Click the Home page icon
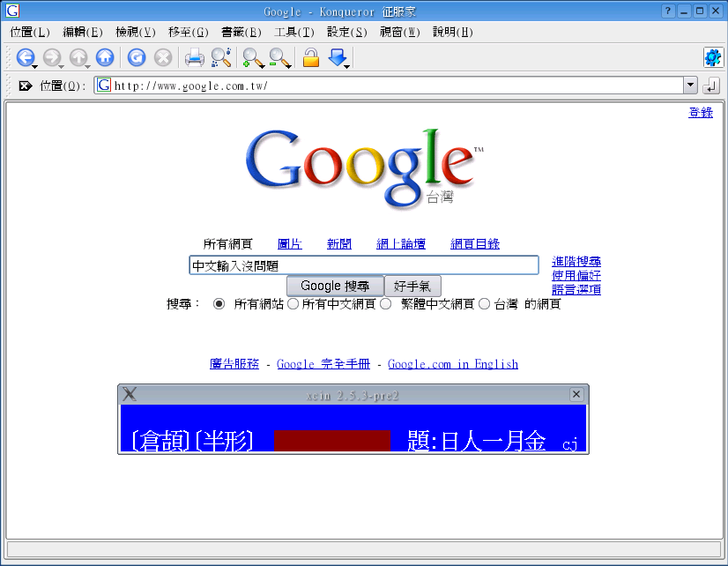728x566 pixels. pos(105,58)
